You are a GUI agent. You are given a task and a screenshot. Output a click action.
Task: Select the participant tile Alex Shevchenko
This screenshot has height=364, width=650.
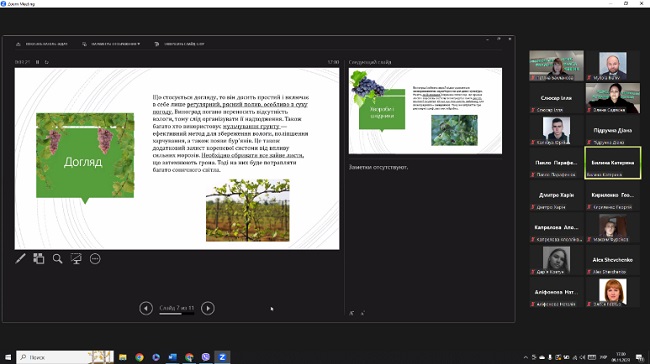pos(613,260)
